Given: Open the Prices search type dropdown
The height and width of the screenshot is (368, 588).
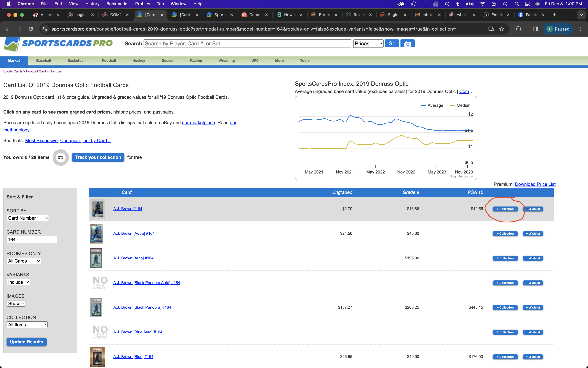Looking at the screenshot, I should point(368,44).
